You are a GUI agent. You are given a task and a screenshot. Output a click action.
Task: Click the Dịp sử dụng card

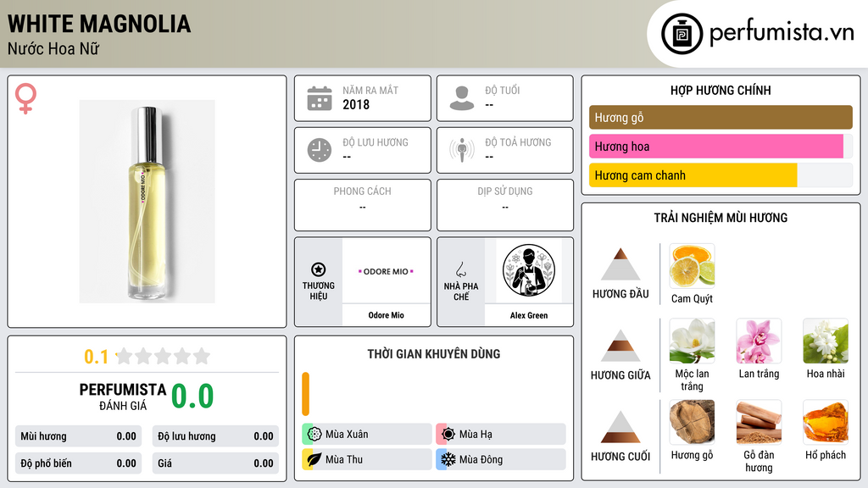click(505, 205)
